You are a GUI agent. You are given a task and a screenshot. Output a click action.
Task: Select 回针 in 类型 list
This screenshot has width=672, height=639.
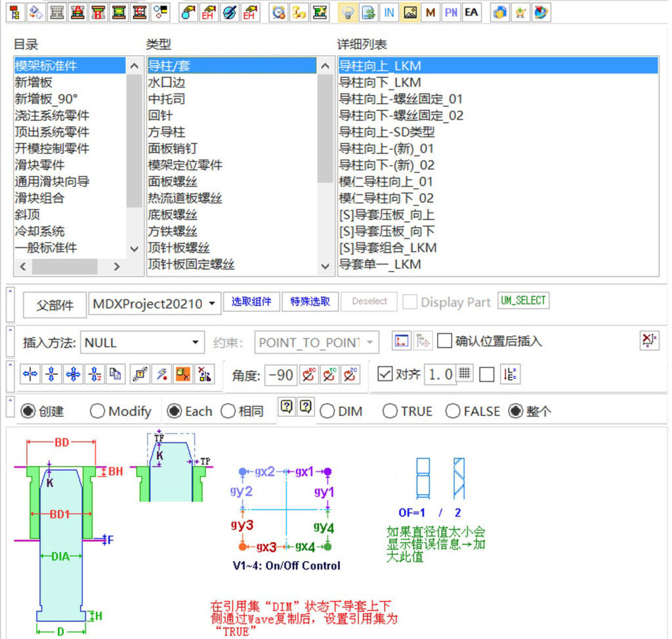[x=232, y=115]
